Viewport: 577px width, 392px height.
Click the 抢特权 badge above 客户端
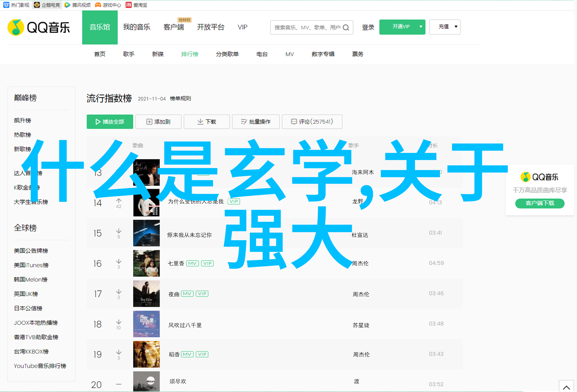[185, 20]
